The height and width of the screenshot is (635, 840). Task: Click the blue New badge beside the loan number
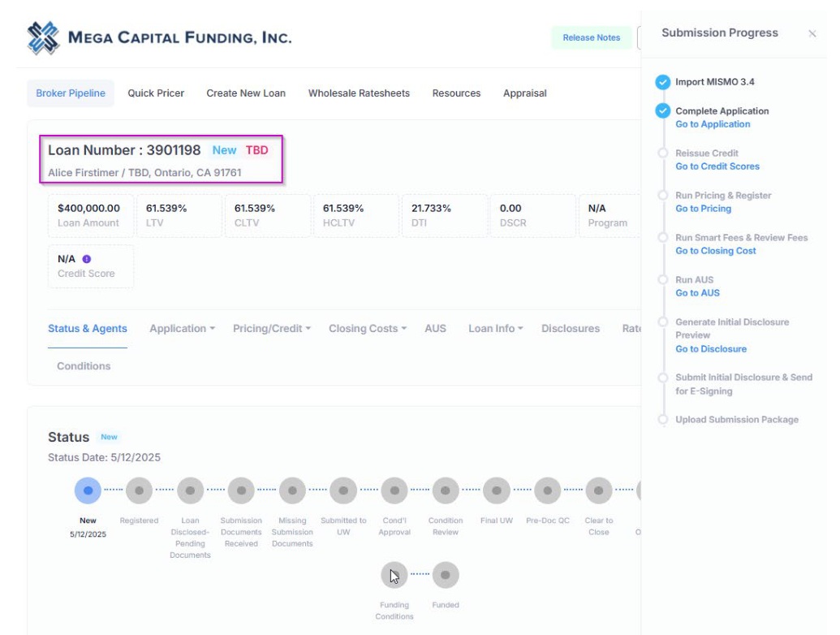pos(224,150)
